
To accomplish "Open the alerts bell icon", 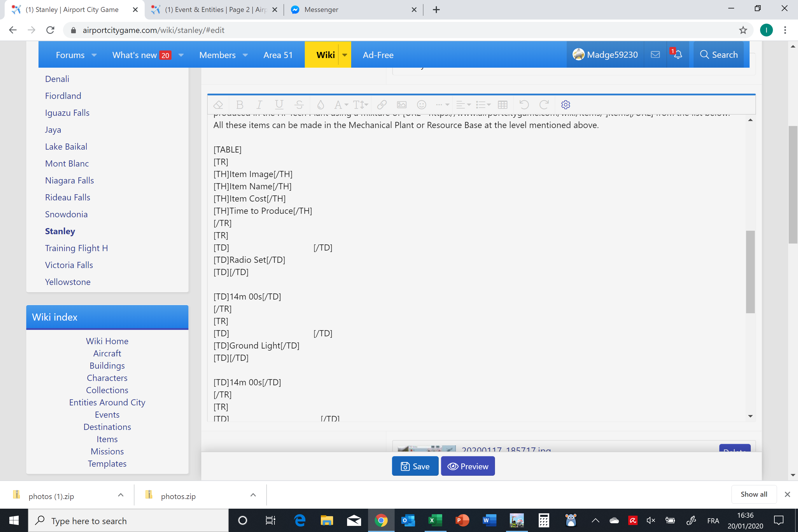I will tap(678, 55).
